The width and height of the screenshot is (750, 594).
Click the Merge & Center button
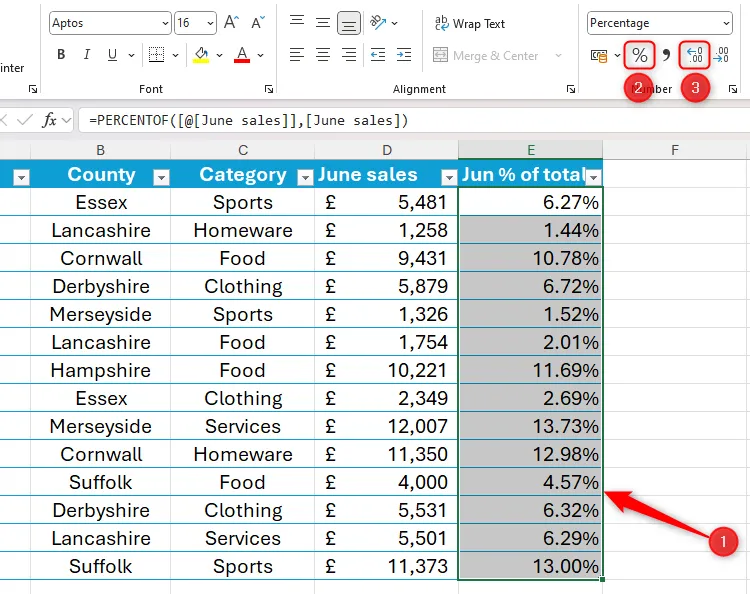tap(486, 56)
